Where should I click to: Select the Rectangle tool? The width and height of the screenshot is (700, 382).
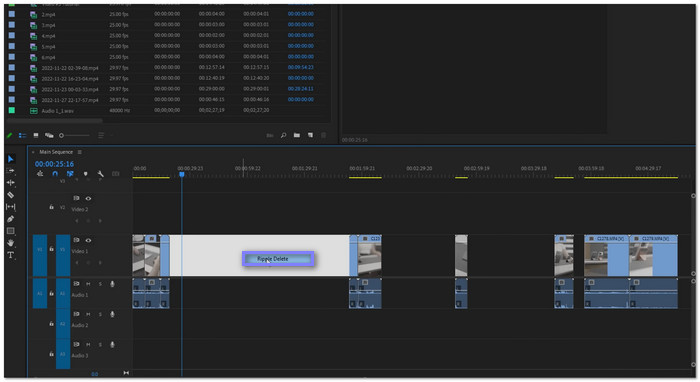11,231
